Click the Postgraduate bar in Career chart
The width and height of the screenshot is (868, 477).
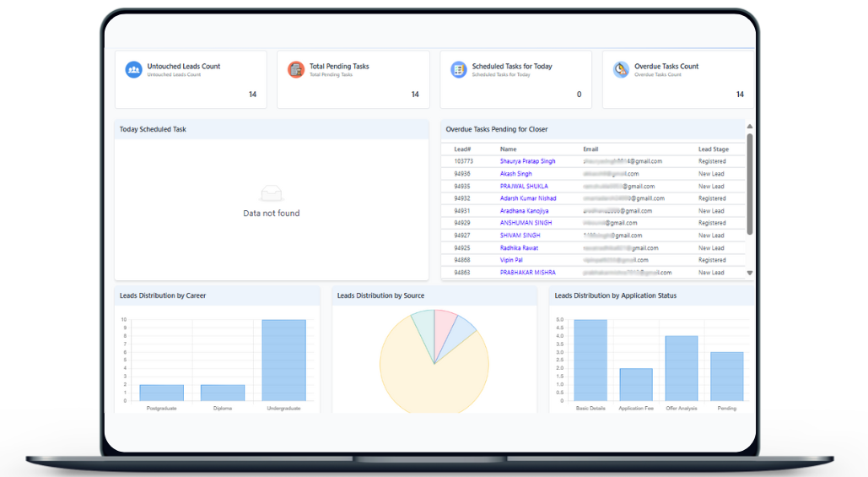click(x=161, y=393)
